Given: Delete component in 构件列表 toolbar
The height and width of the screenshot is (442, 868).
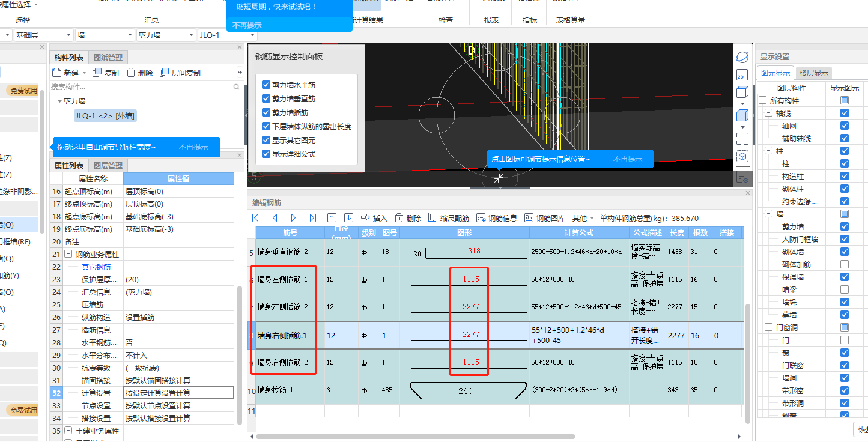Looking at the screenshot, I should (x=139, y=73).
